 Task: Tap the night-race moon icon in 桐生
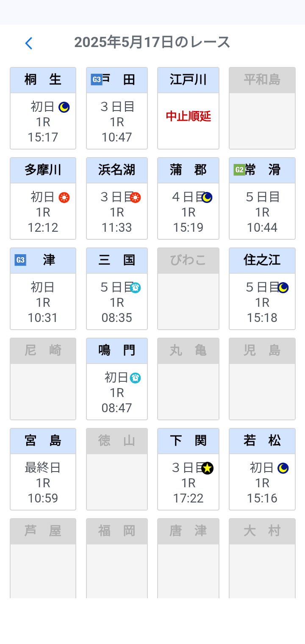point(64,107)
